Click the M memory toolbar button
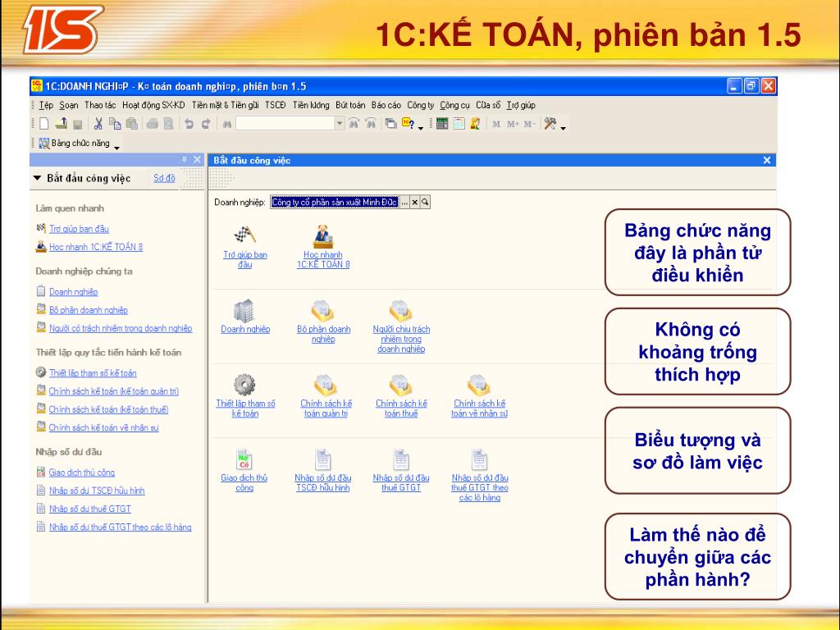840x630 pixels. [x=496, y=125]
